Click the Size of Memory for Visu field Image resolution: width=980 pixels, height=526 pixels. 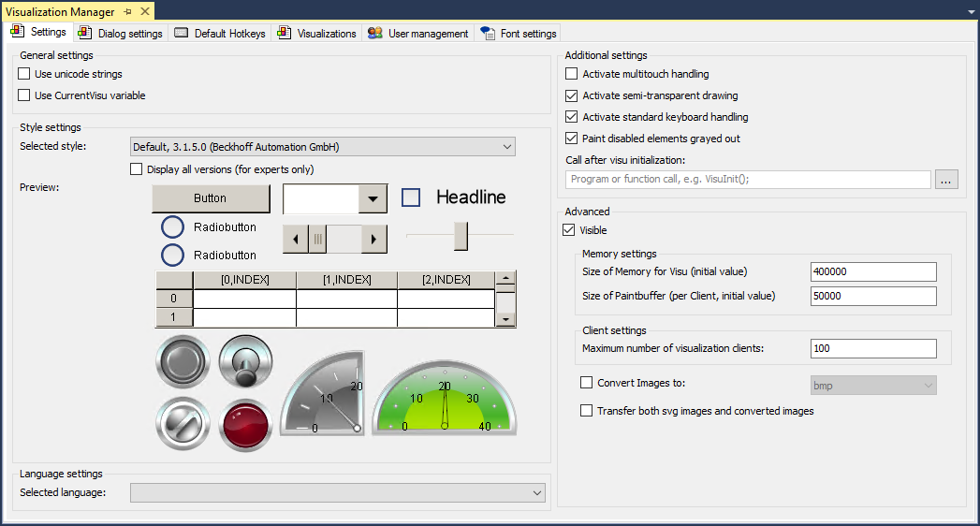pyautogui.click(x=873, y=271)
